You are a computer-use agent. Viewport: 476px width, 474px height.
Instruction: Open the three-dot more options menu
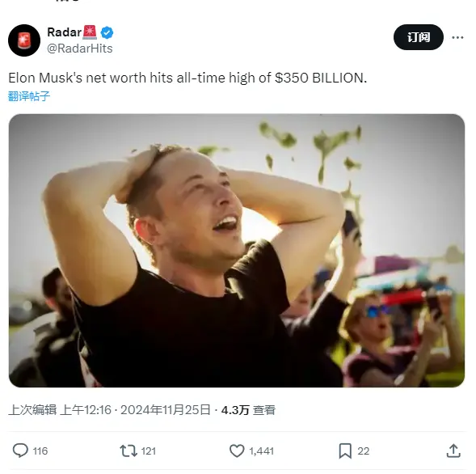tap(457, 37)
